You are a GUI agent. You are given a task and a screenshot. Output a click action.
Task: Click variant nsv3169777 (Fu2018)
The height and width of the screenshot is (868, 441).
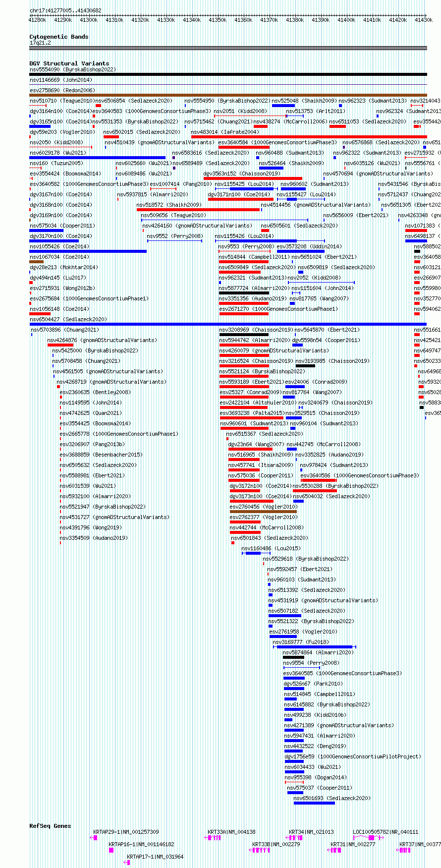(315, 647)
